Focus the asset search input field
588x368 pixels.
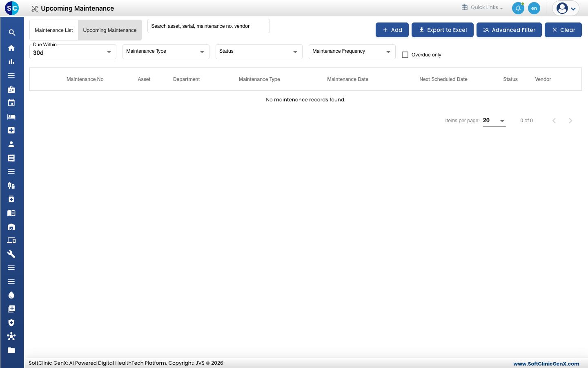[x=209, y=26]
